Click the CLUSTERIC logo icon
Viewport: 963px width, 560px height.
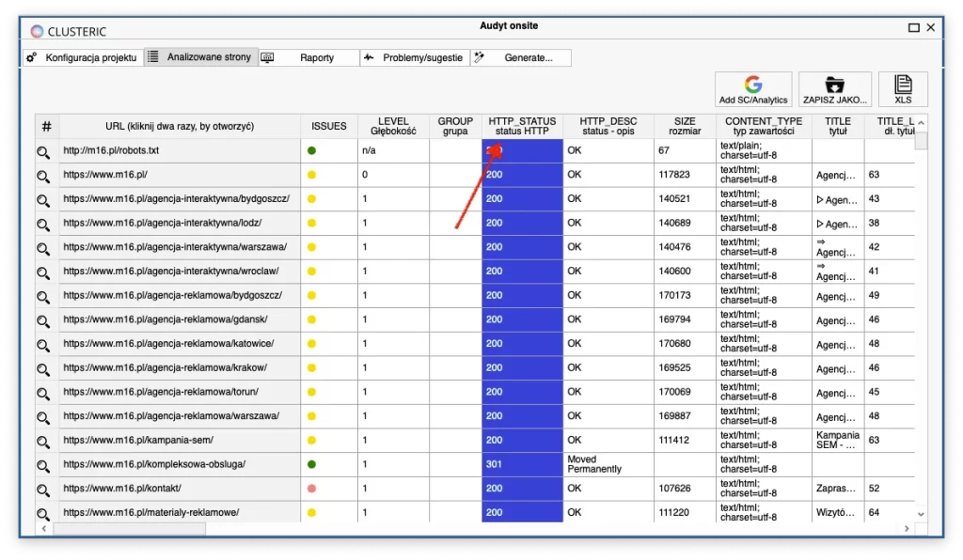pos(37,30)
